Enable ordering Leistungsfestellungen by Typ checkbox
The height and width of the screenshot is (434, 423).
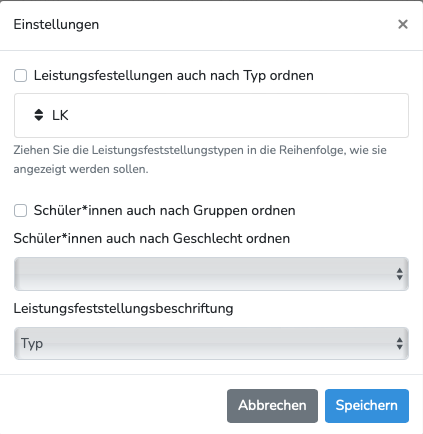[x=20, y=76]
